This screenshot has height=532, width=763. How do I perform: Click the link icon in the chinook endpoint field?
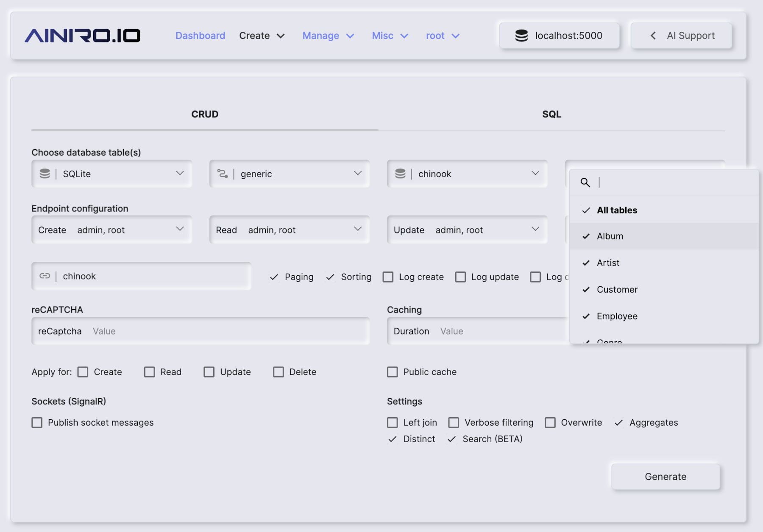tap(44, 276)
